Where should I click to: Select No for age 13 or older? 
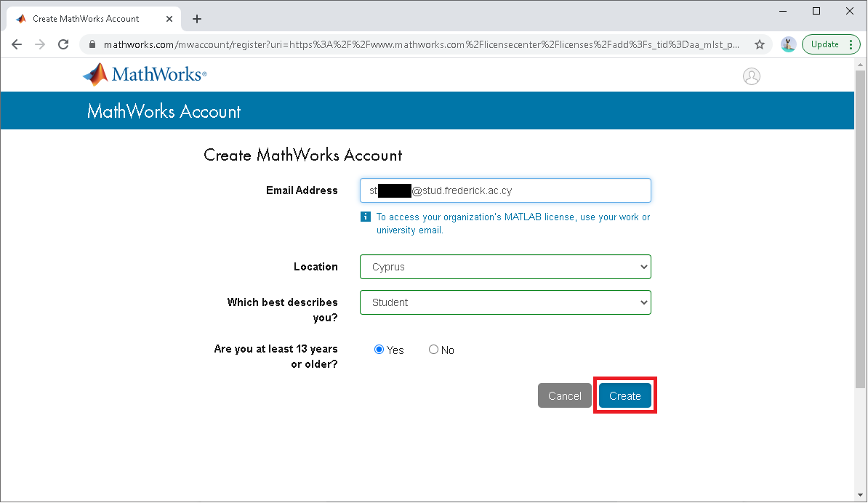coord(434,350)
